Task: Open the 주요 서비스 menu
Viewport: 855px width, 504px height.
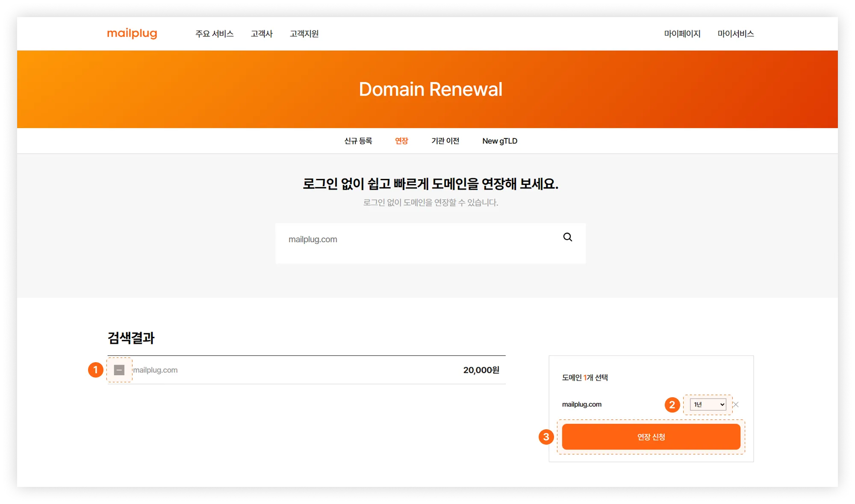Action: [x=214, y=34]
